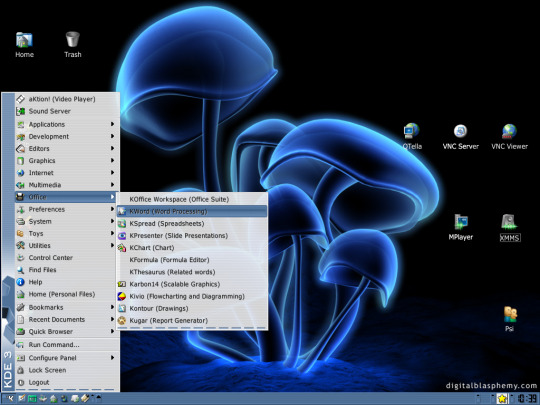Viewport: 540px width, 405px height.
Task: Choose Lock Screen from K menu
Action: [x=68, y=370]
